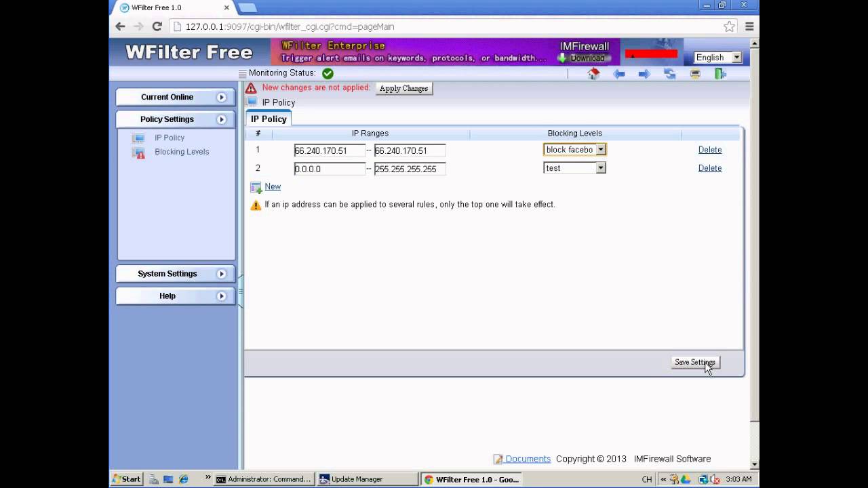The height and width of the screenshot is (488, 868).
Task: Add a new IP rule via New link
Action: point(273,186)
